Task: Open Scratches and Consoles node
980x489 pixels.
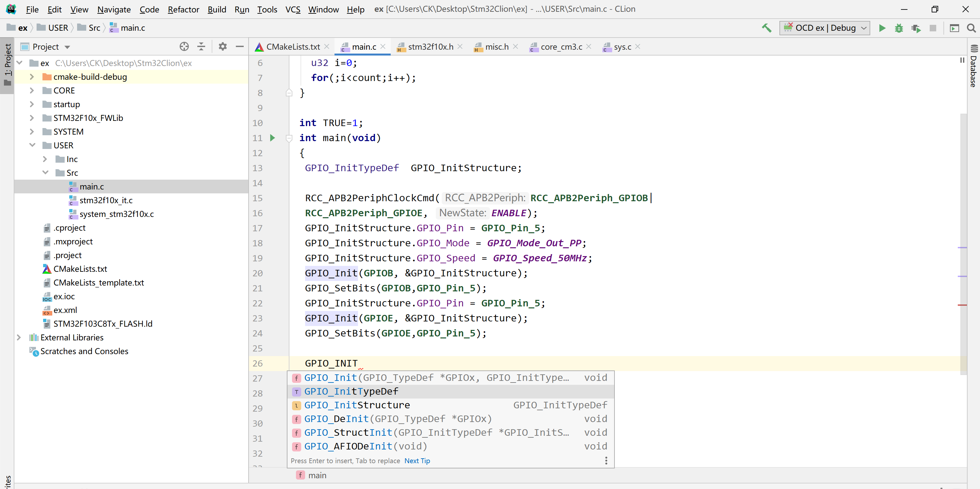Action: [84, 351]
